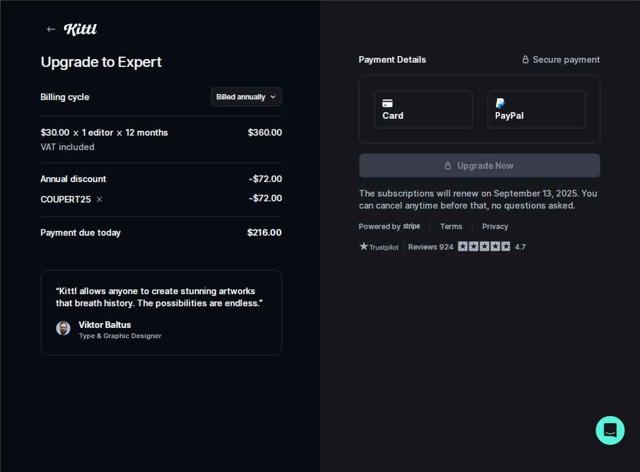Image resolution: width=640 pixels, height=472 pixels.
Task: Open the chat support widget
Action: tap(610, 430)
